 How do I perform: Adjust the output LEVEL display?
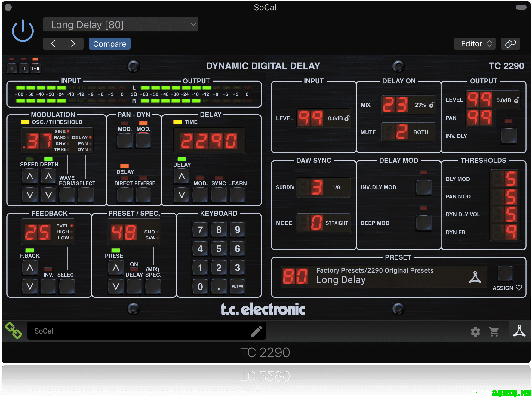tap(479, 100)
